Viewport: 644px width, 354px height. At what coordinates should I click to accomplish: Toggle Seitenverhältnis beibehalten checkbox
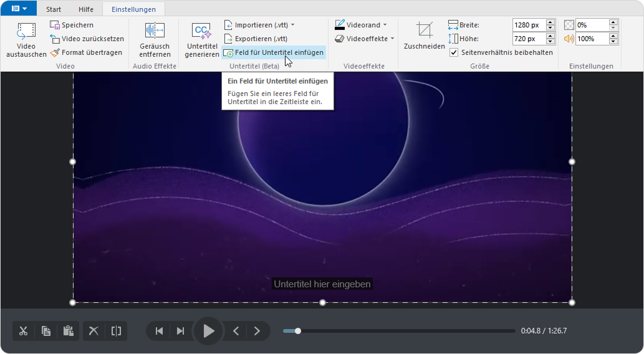tap(454, 52)
